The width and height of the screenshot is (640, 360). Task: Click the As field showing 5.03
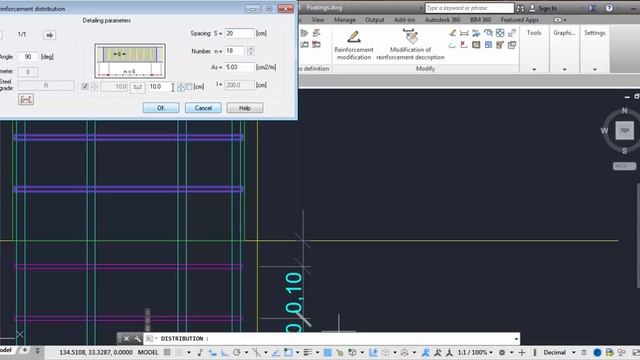[x=239, y=67]
